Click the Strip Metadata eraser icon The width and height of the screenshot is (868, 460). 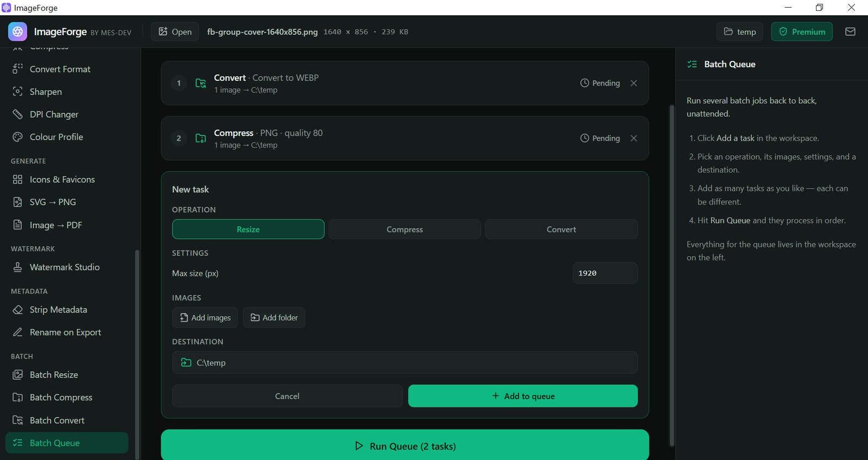pyautogui.click(x=18, y=310)
